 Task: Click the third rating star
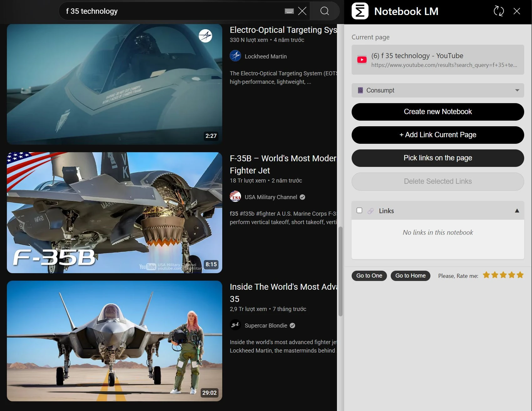(503, 275)
